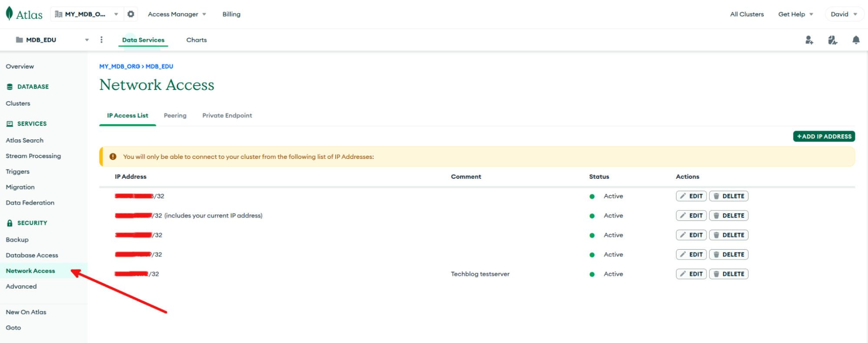Delete the fourth IP address entry

[729, 255]
